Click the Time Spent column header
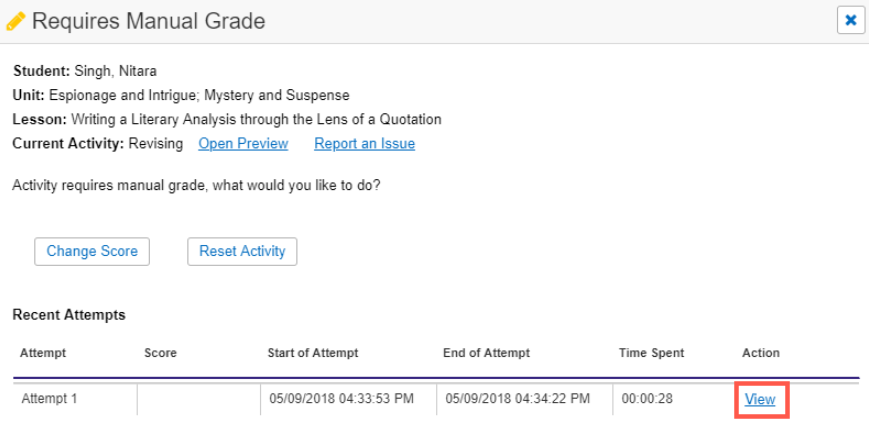The height and width of the screenshot is (435, 869). tap(652, 353)
